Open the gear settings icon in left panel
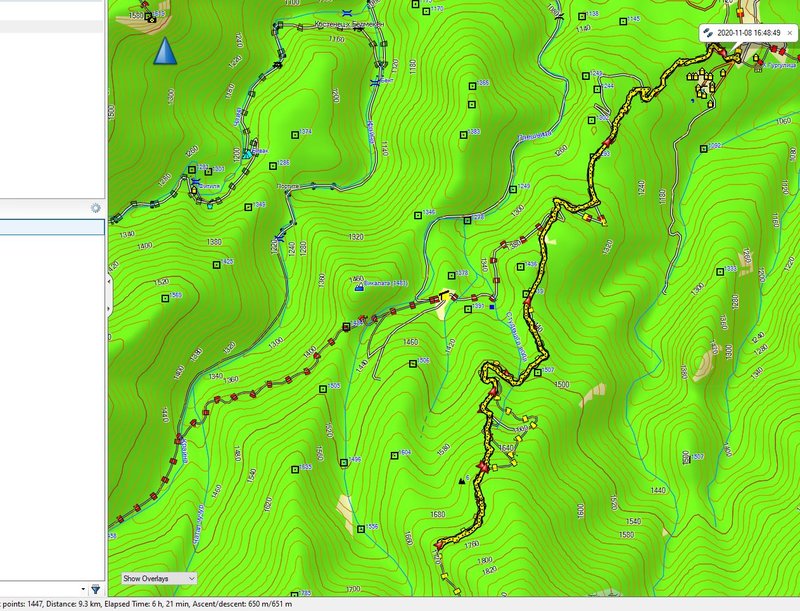 point(95,208)
